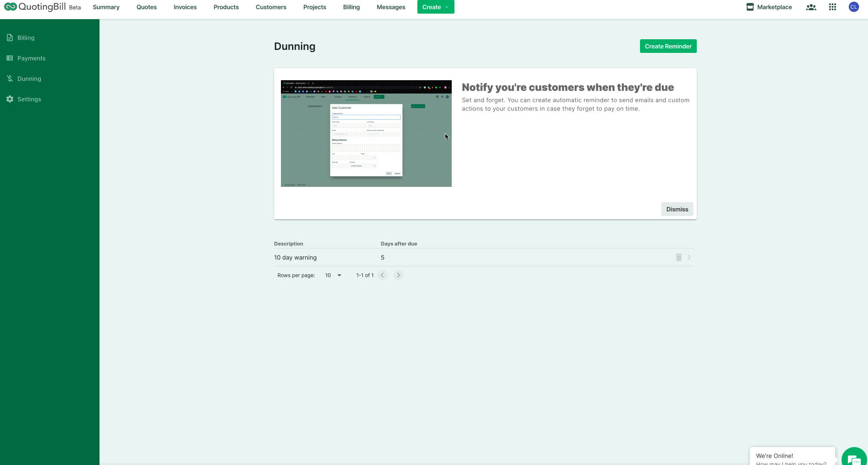Click the Marketplace store icon
This screenshot has height=465, width=868.
[750, 7]
